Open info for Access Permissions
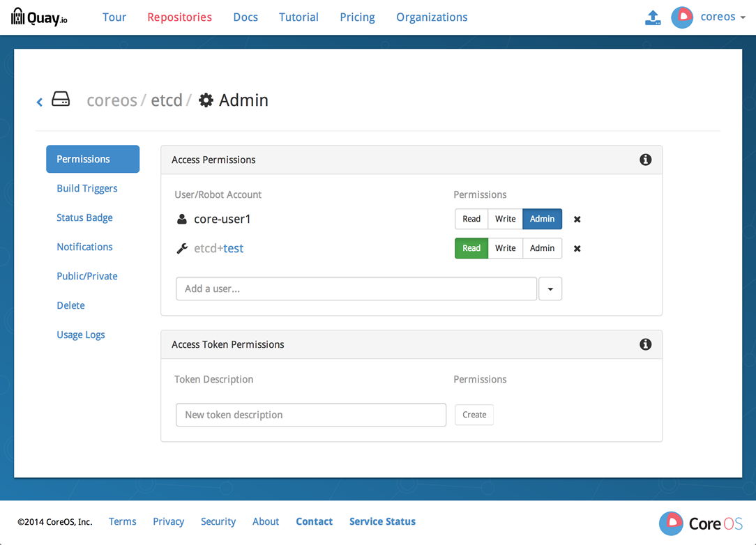The width and height of the screenshot is (756, 545). coord(645,160)
